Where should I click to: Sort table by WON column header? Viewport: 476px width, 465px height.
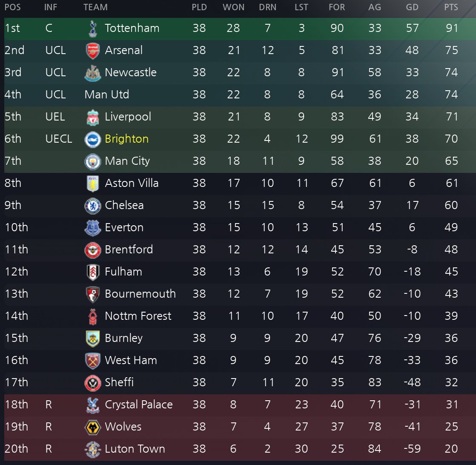click(x=233, y=7)
